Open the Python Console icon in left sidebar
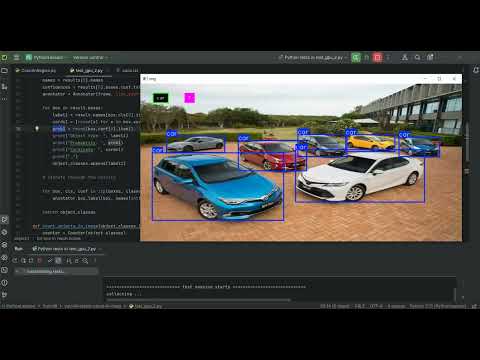The image size is (480, 360). 4,257
